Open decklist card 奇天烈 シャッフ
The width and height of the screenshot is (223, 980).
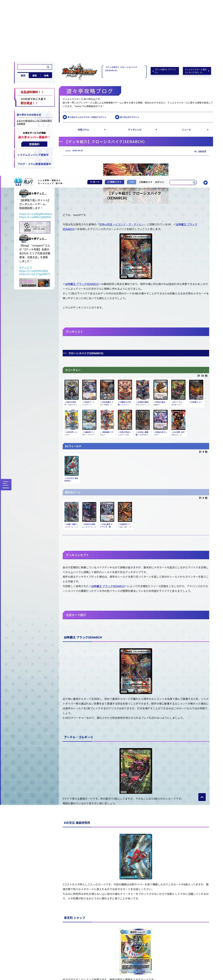pos(72,420)
